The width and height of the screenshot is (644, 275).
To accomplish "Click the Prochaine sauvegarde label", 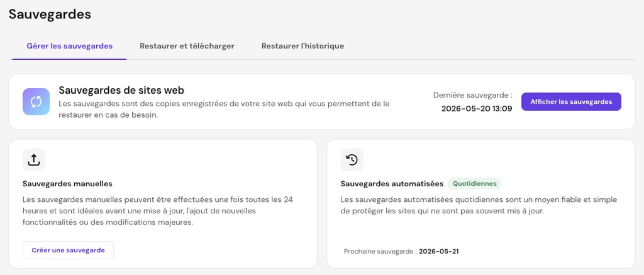I will point(380,251).
